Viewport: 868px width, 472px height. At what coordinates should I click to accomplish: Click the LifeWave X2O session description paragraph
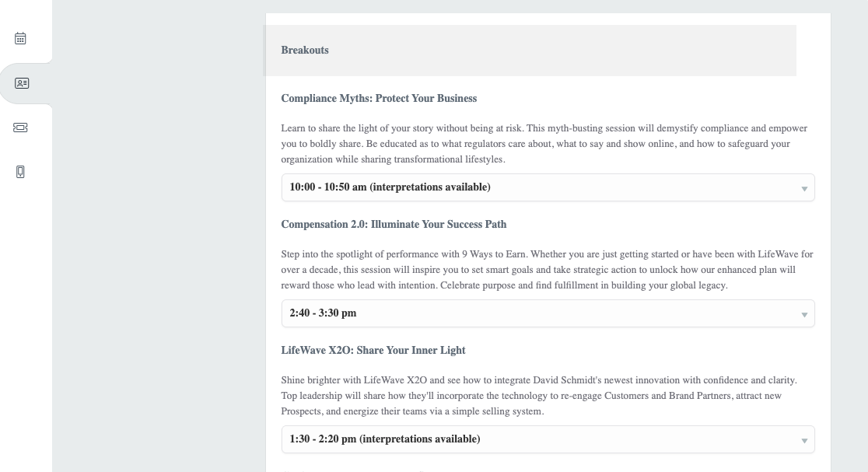(x=537, y=396)
